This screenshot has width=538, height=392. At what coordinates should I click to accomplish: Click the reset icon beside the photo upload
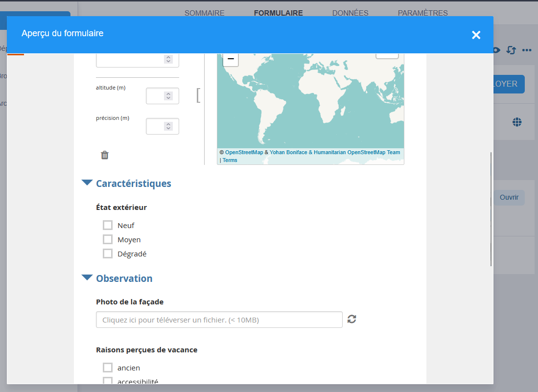[x=351, y=319]
